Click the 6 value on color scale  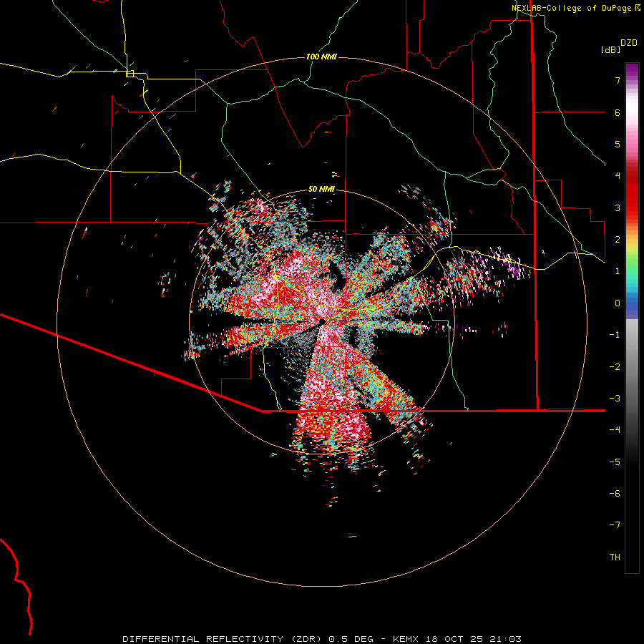(618, 112)
